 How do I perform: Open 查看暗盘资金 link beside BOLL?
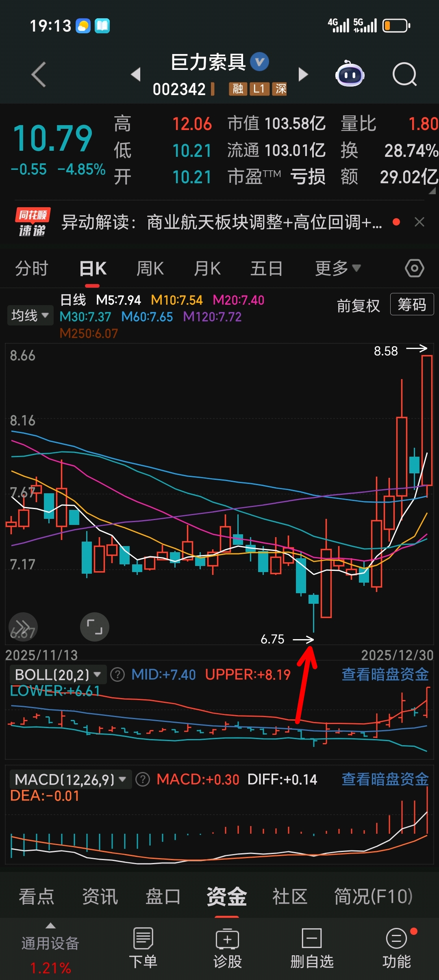click(385, 674)
